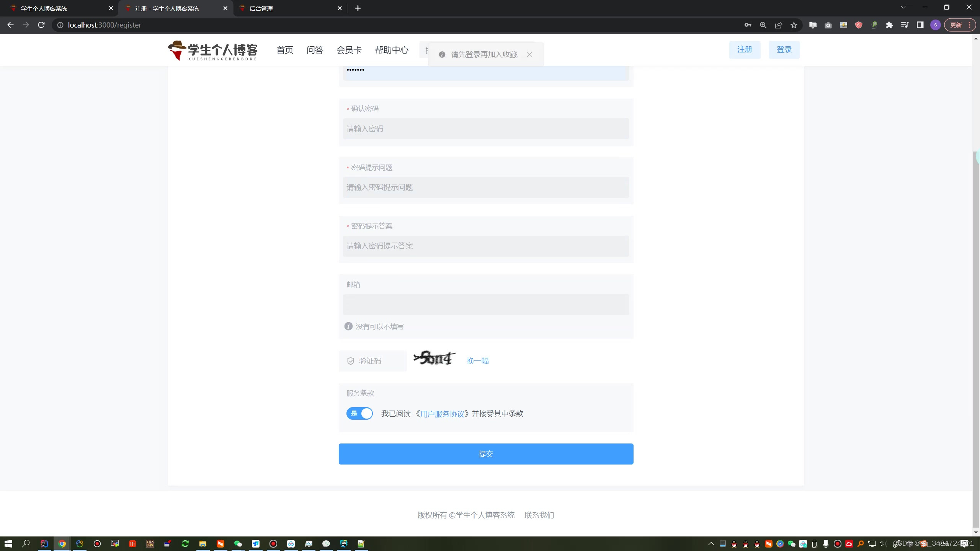Dismiss the login-required notification
This screenshot has height=551, width=980.
tap(529, 54)
